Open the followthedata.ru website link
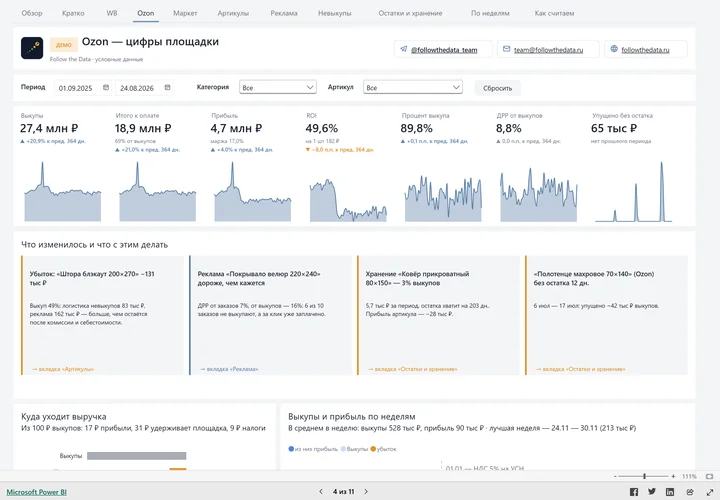 pyautogui.click(x=645, y=50)
